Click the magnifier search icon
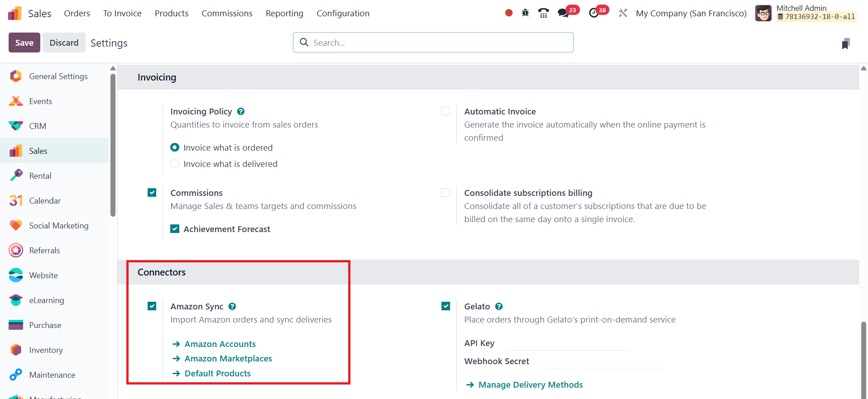The height and width of the screenshot is (399, 868). point(304,42)
